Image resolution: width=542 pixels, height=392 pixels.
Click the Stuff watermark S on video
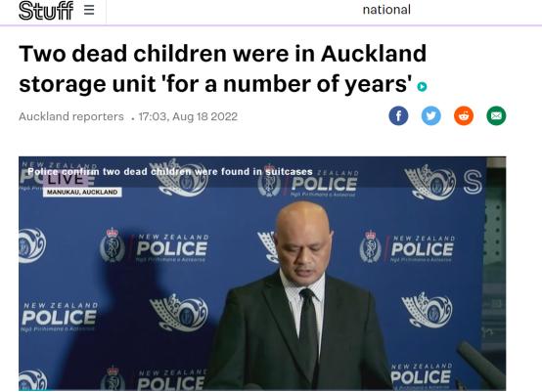(x=473, y=181)
